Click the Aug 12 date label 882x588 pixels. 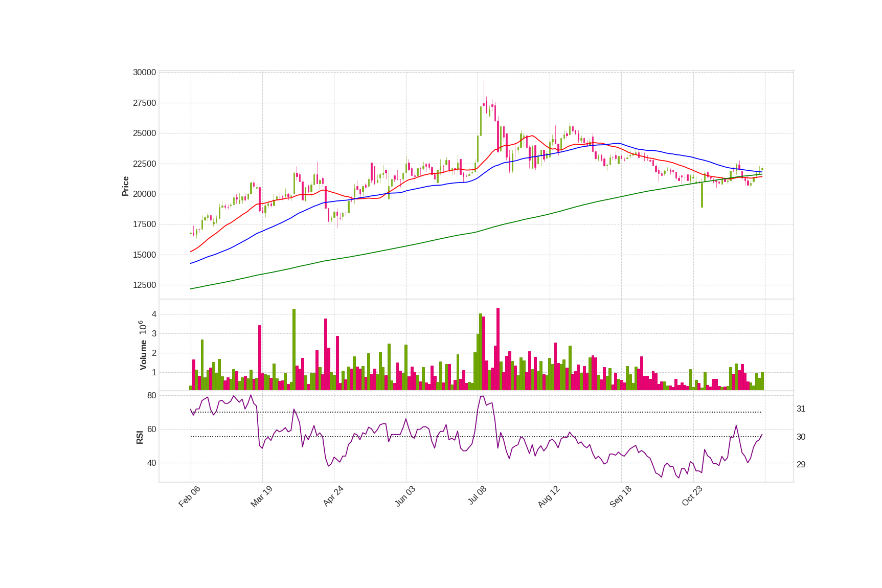[549, 496]
